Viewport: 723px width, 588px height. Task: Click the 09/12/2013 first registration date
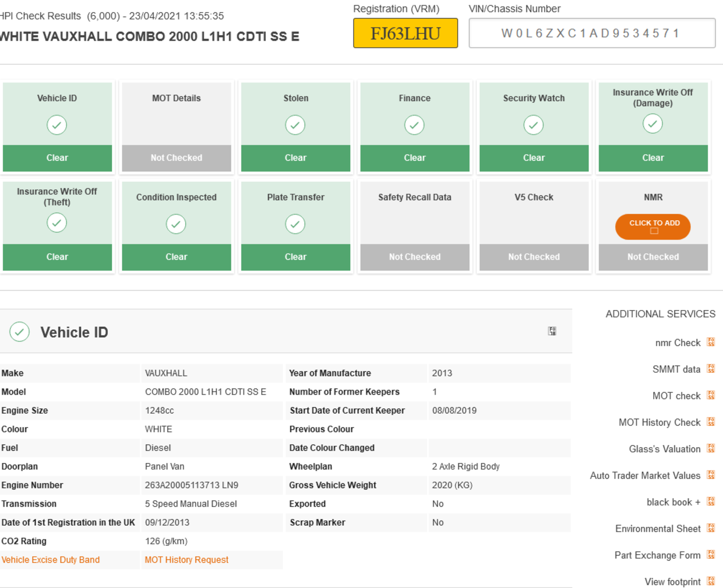point(167,522)
